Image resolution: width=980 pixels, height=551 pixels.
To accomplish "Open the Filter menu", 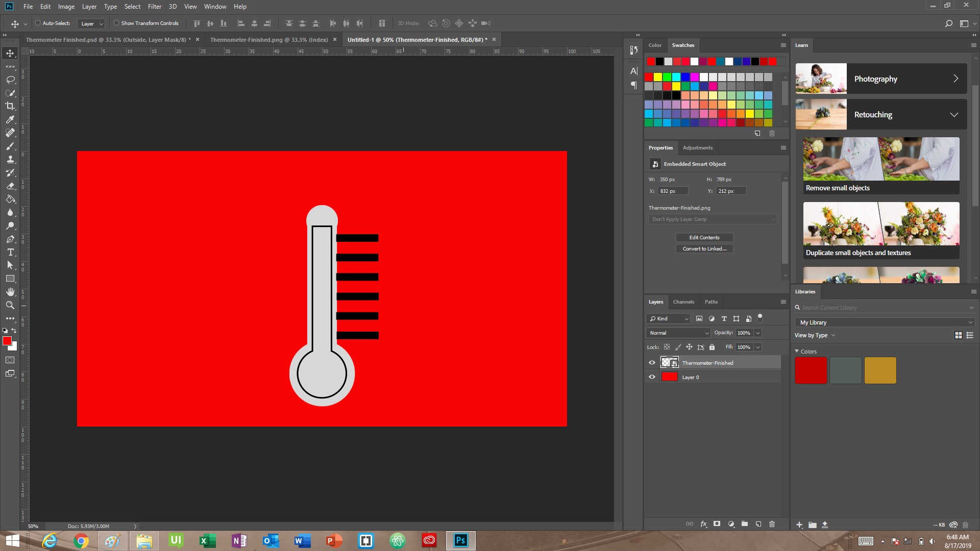I will (x=155, y=7).
